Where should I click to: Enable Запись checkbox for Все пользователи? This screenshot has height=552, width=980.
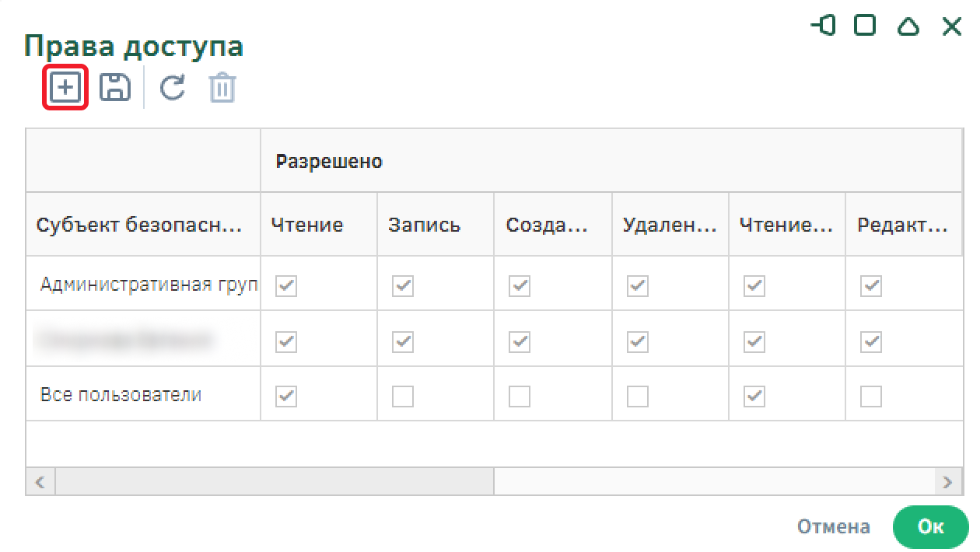pos(403,397)
